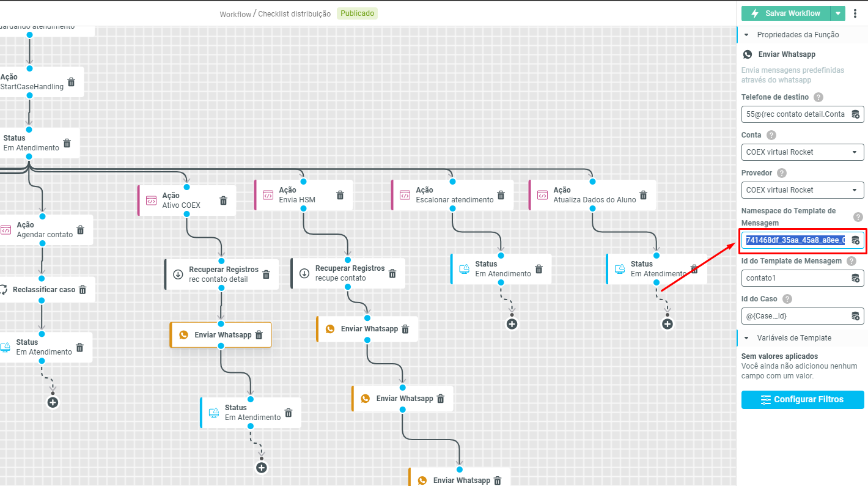Open variable picker for Id do Caso field

pyautogui.click(x=855, y=316)
